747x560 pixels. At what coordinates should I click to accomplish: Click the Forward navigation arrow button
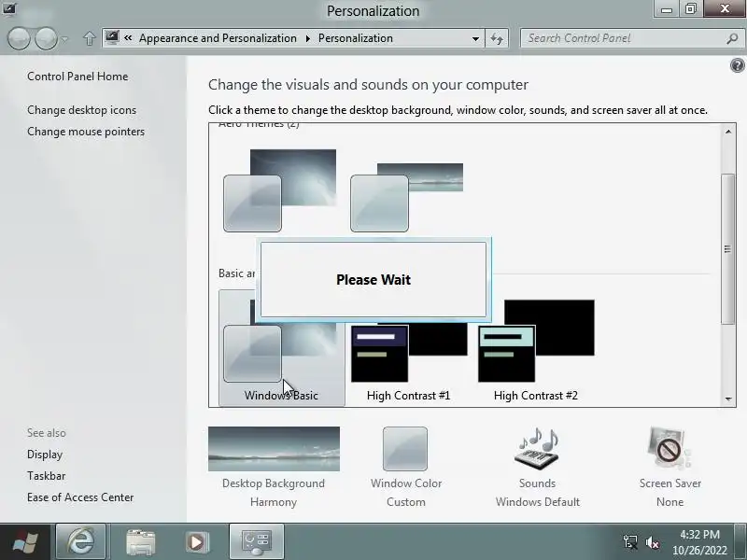pos(46,38)
